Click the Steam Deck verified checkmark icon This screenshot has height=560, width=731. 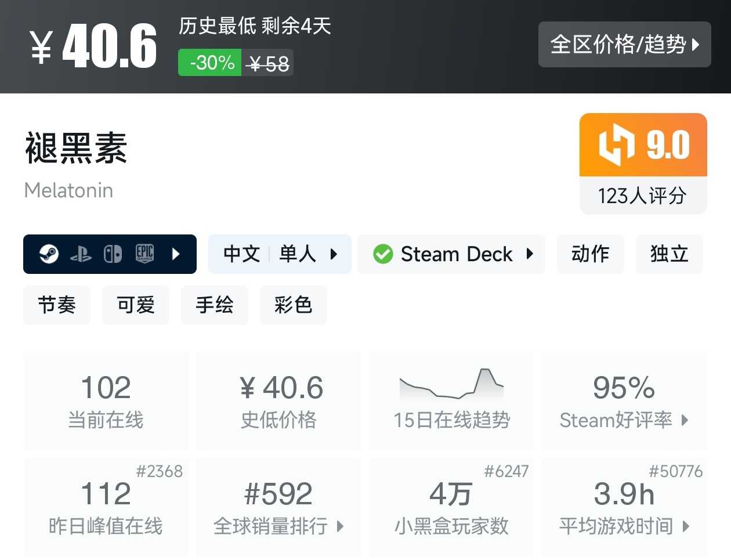click(383, 254)
